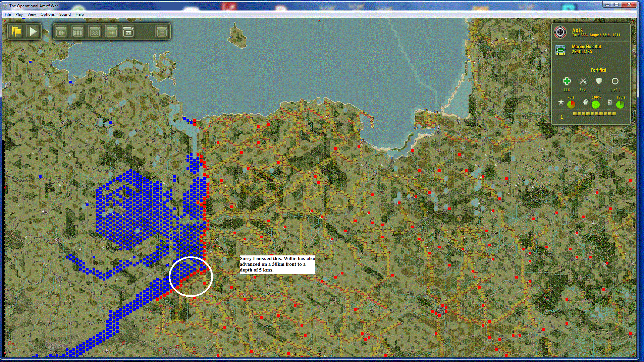Image resolution: width=644 pixels, height=362 pixels.
Task: Click the Axis iron cross emblem
Action: pos(560,32)
